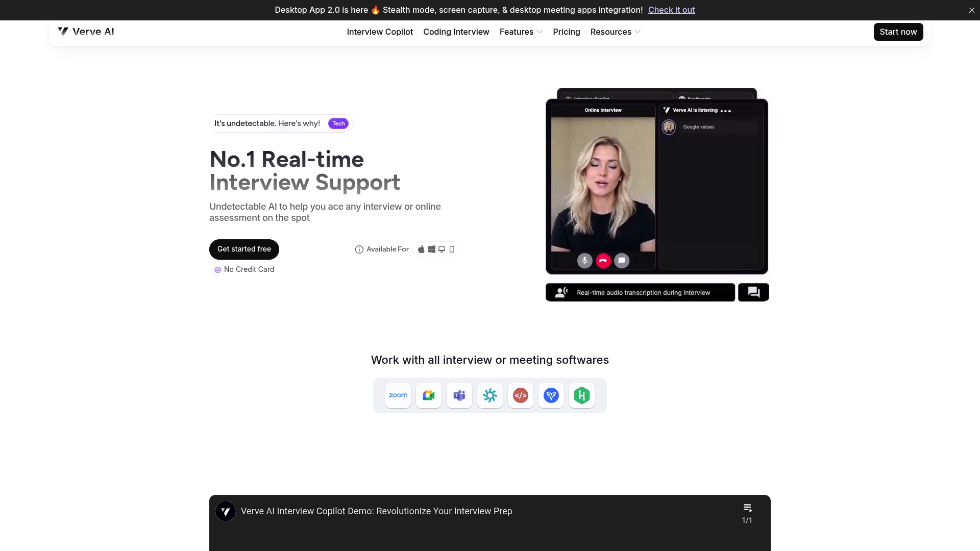This screenshot has width=980, height=551.
Task: Mute the microphone in the interview mockup
Action: click(584, 260)
